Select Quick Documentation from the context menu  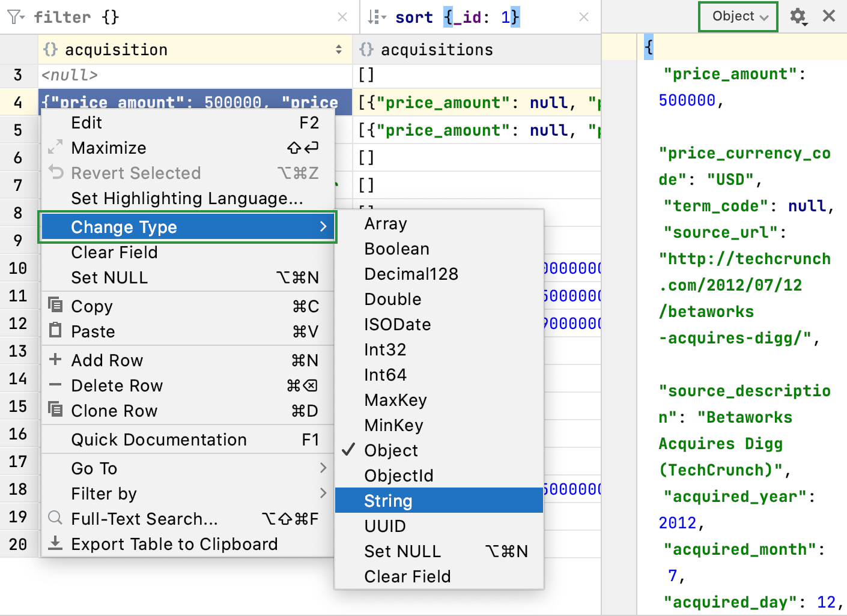pos(159,439)
